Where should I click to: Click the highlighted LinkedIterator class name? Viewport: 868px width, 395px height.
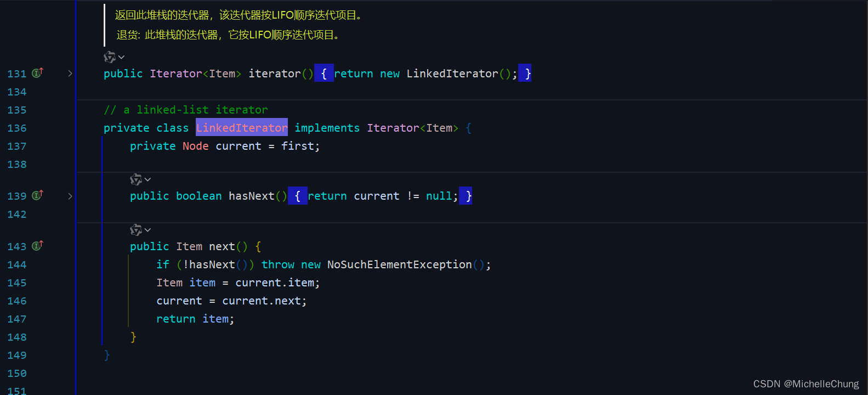tap(242, 128)
